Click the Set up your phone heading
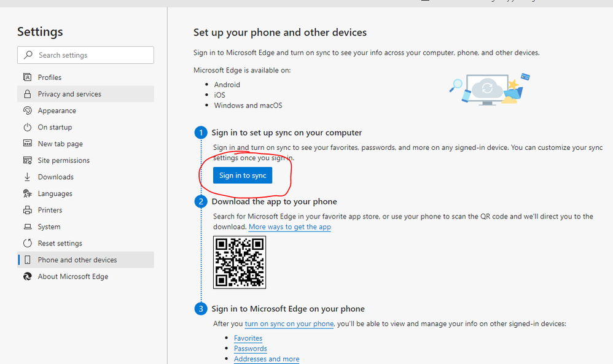The height and width of the screenshot is (364, 613). coord(280,33)
